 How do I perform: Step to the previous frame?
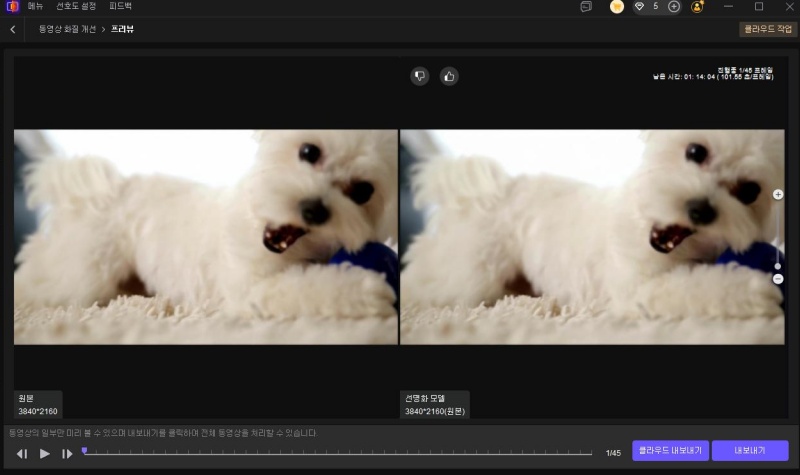pyautogui.click(x=22, y=454)
